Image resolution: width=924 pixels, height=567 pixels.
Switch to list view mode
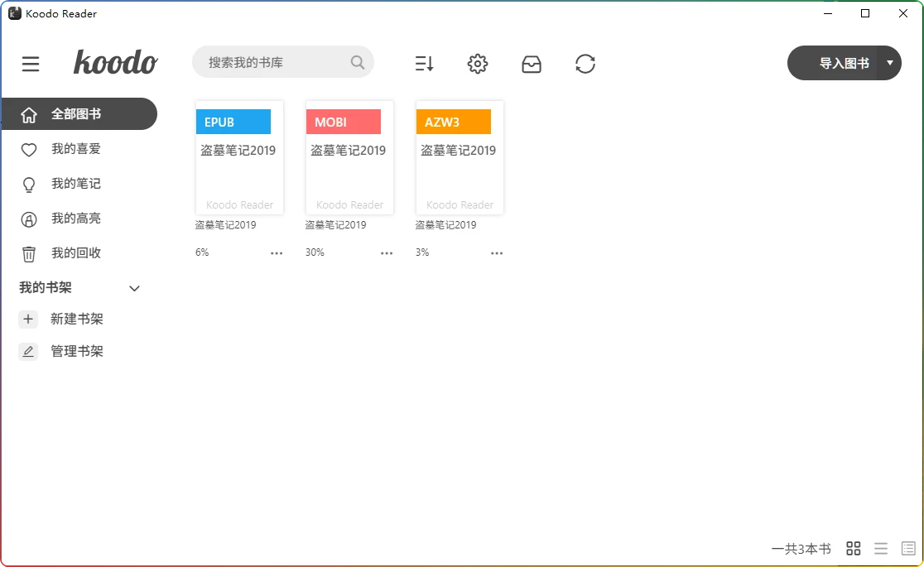pyautogui.click(x=881, y=548)
